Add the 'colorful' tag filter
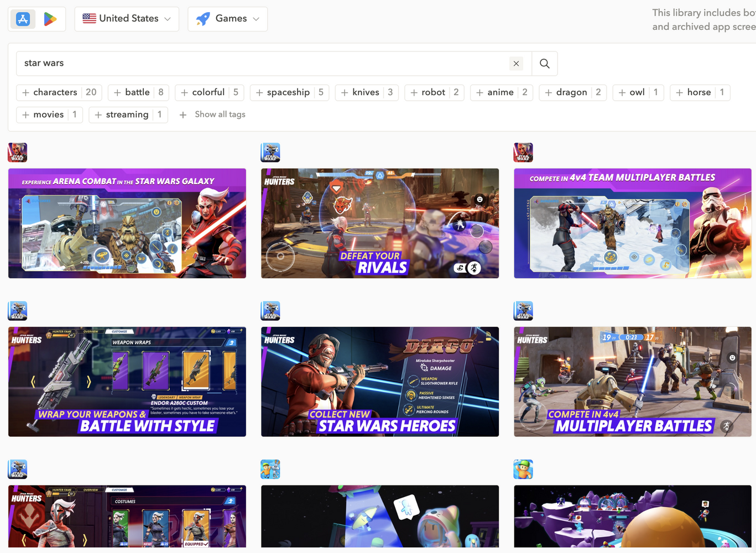Screen dimensions: 756x553 coord(210,92)
